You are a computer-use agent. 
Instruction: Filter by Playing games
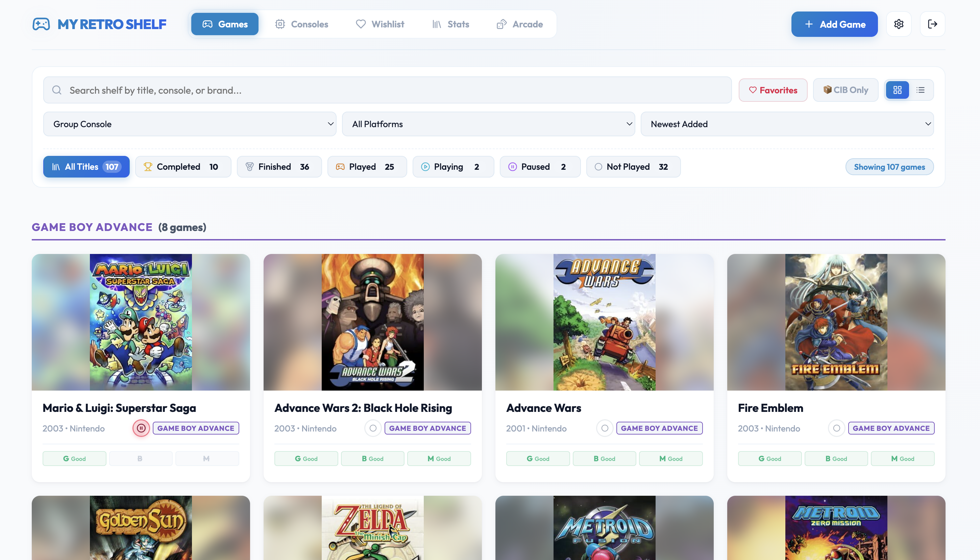(x=453, y=166)
